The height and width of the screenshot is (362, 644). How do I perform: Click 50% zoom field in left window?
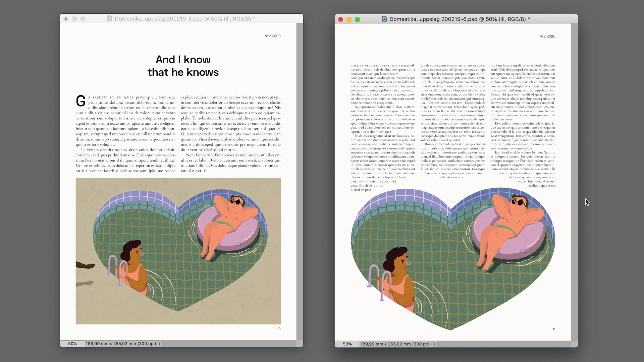pyautogui.click(x=72, y=344)
